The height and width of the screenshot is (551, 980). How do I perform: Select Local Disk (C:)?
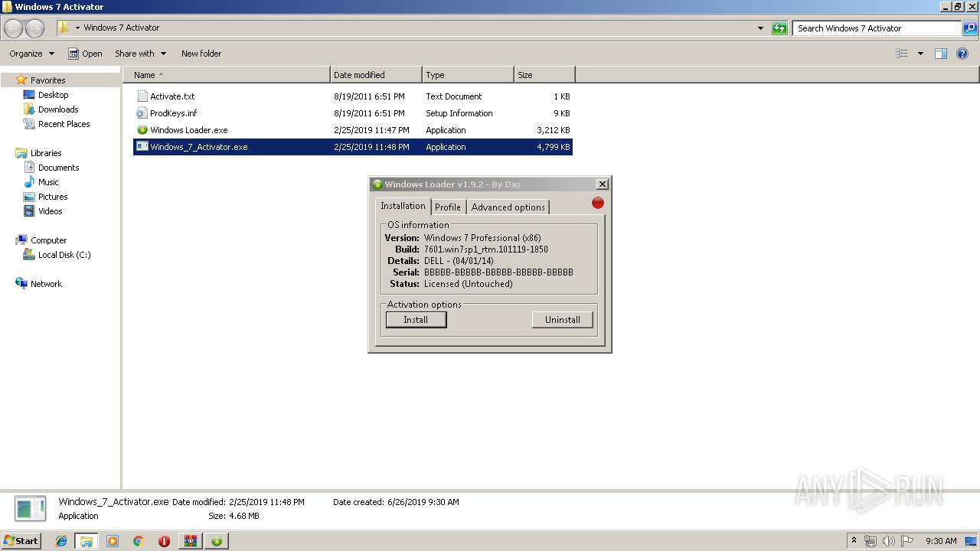[x=64, y=255]
